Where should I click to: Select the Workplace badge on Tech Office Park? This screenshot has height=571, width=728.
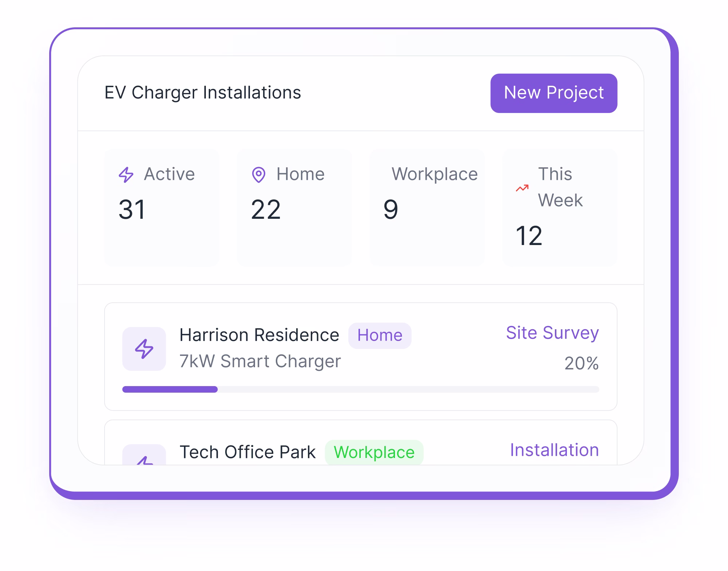tap(374, 453)
